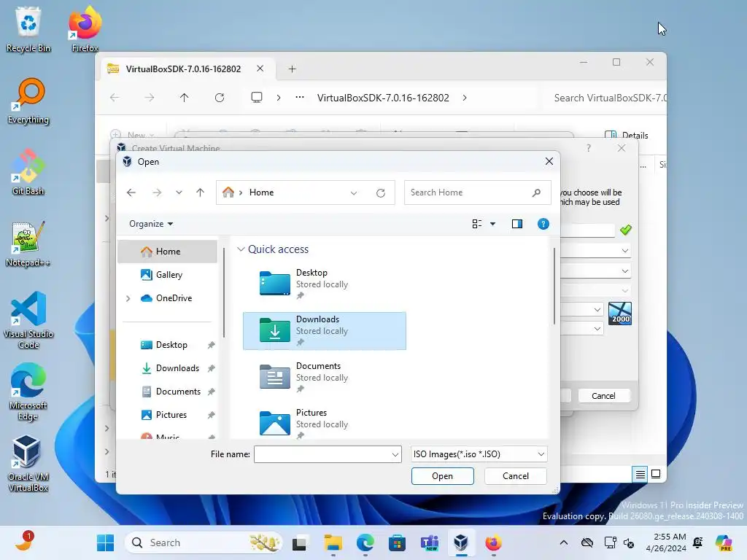Close VirtualBoxSDK-7.0.16-162802 tab
747x560 pixels.
pyautogui.click(x=260, y=69)
